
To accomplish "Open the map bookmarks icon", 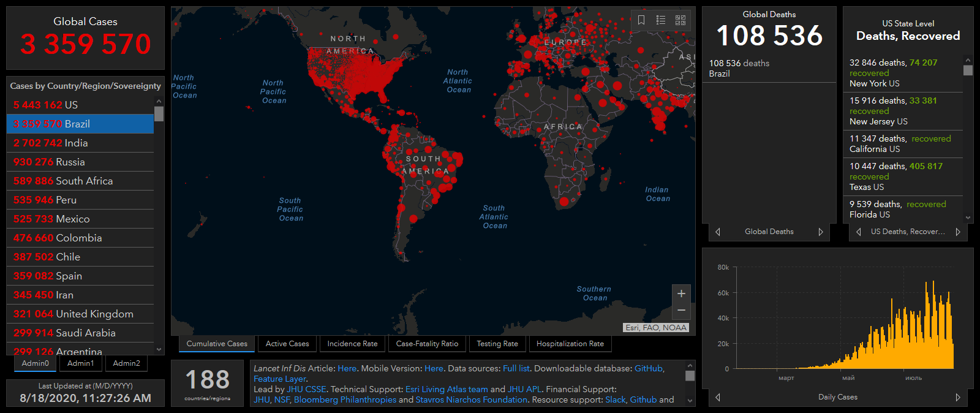I will [641, 20].
